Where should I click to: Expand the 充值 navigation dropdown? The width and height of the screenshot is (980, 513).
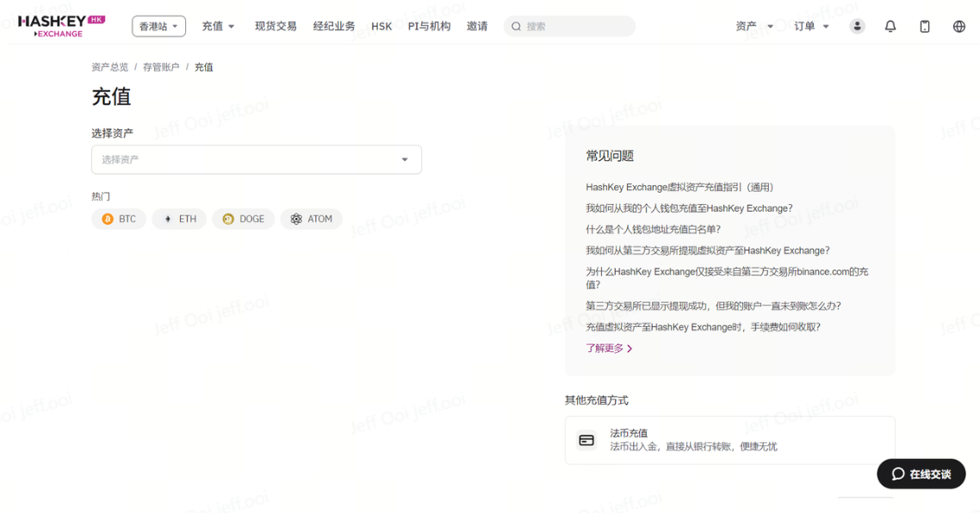218,26
